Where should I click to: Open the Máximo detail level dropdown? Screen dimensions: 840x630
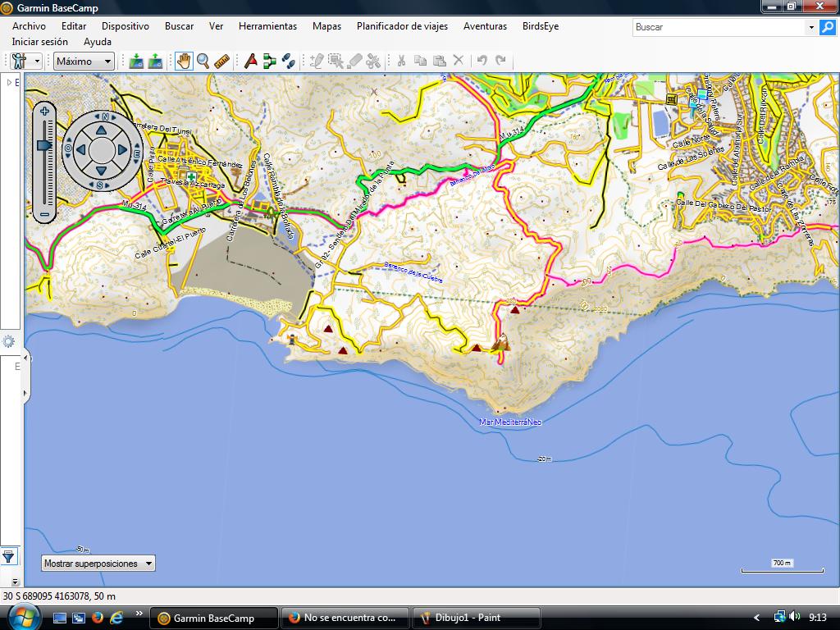tap(84, 61)
